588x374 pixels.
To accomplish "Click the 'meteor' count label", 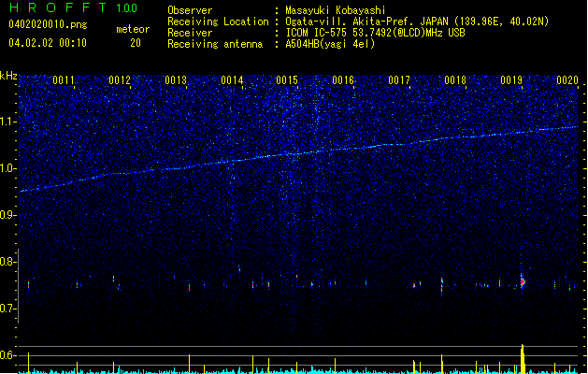I will point(133,29).
